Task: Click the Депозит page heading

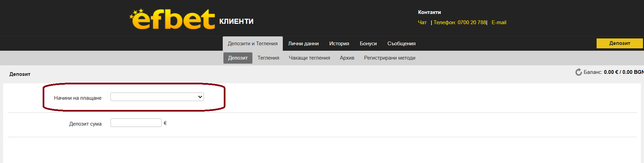Action: [20, 74]
